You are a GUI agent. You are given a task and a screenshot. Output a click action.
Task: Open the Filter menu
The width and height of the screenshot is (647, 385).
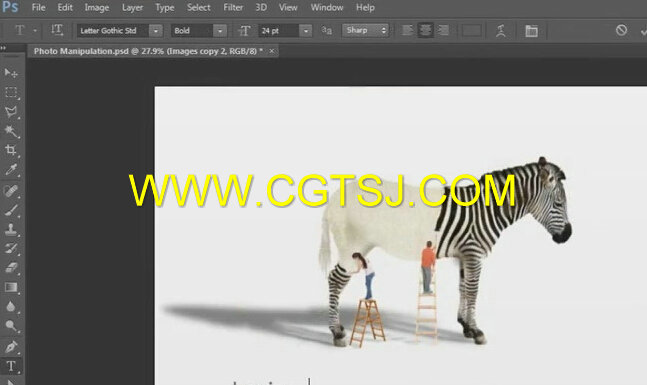pos(233,7)
